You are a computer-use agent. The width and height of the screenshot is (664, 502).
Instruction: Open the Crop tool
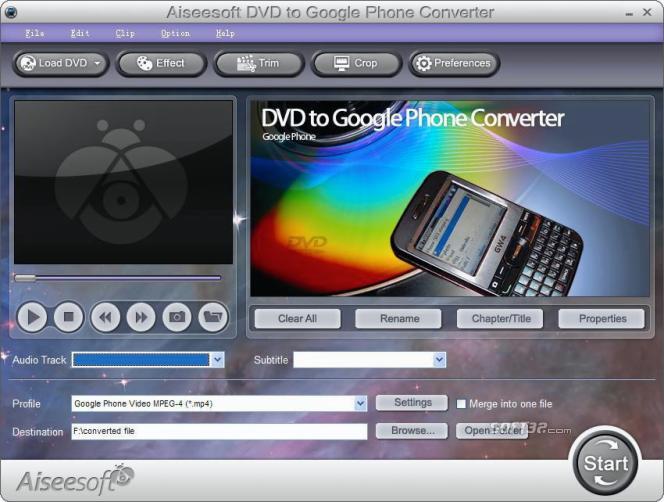coord(356,64)
